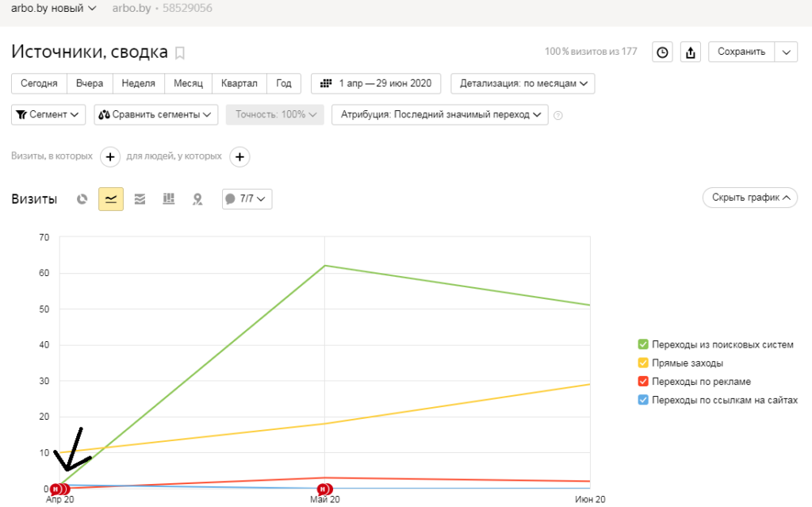Viewport: 812px width, 507px height.
Task: Open the arbo.by новый counter dropdown
Action: [x=54, y=8]
